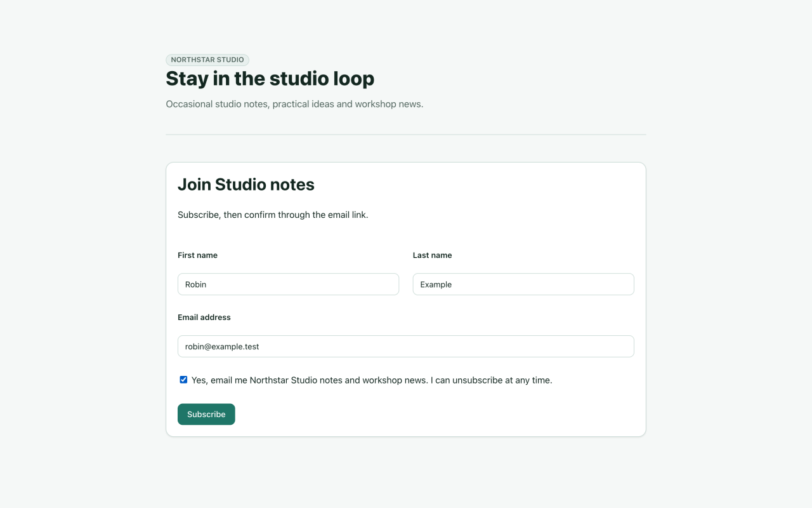Click the 'Last name' label

click(x=433, y=255)
